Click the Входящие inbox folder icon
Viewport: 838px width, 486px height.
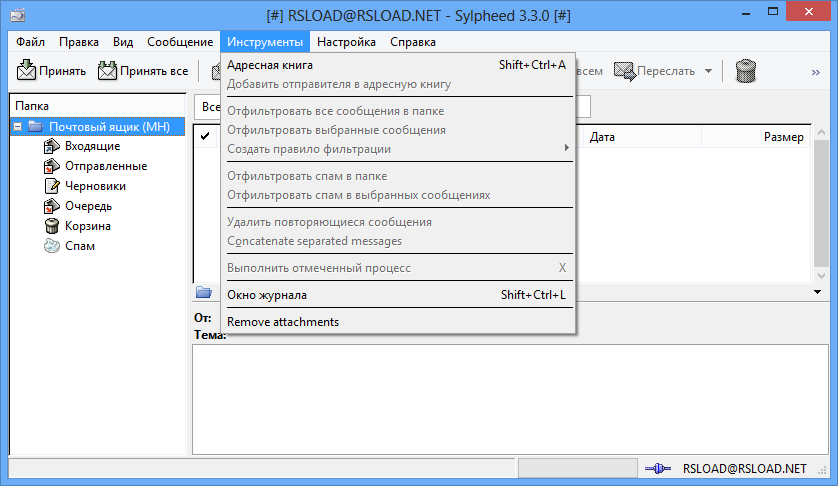click(x=51, y=146)
